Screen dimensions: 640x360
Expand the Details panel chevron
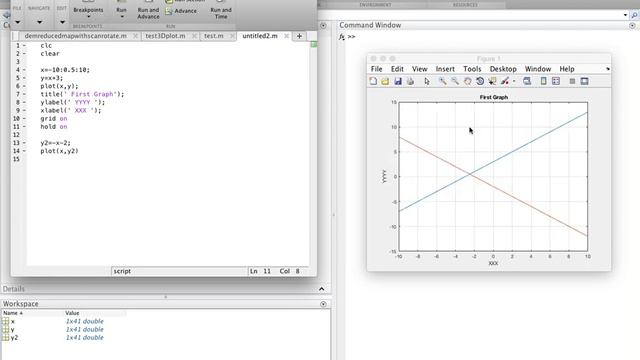322,289
